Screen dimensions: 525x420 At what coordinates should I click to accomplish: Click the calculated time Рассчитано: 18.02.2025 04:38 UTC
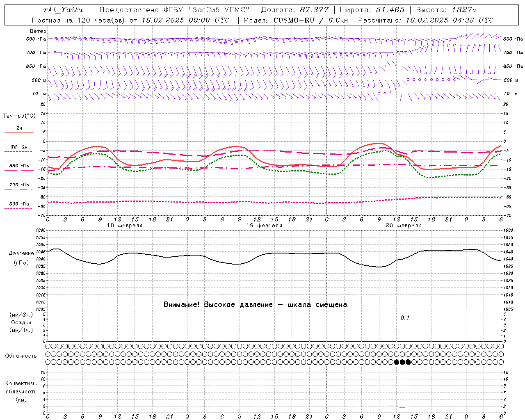tap(426, 20)
